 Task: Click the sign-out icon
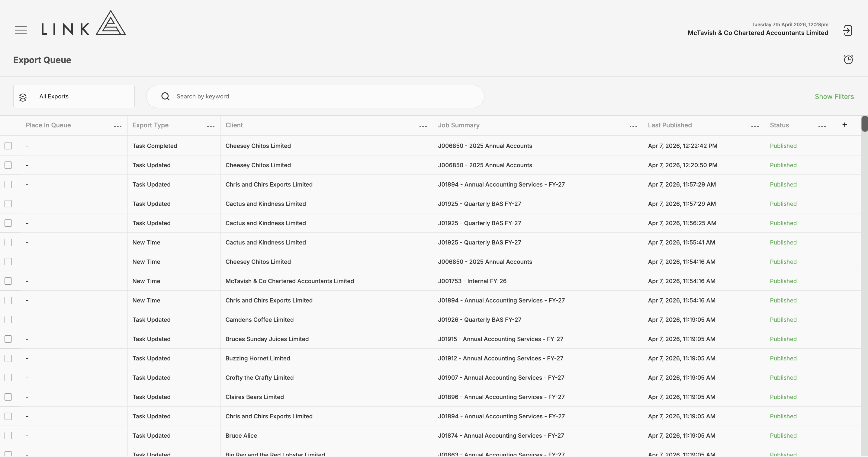(x=847, y=31)
